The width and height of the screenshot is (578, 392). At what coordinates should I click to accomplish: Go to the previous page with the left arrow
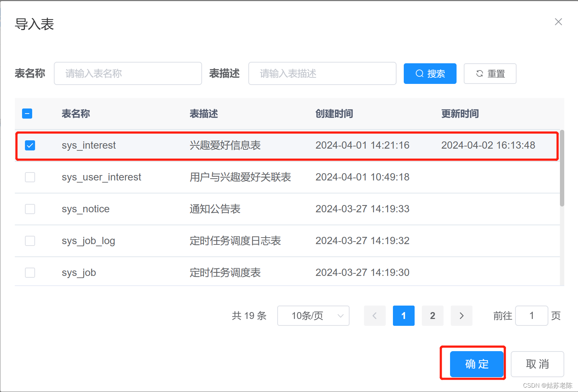(375, 316)
